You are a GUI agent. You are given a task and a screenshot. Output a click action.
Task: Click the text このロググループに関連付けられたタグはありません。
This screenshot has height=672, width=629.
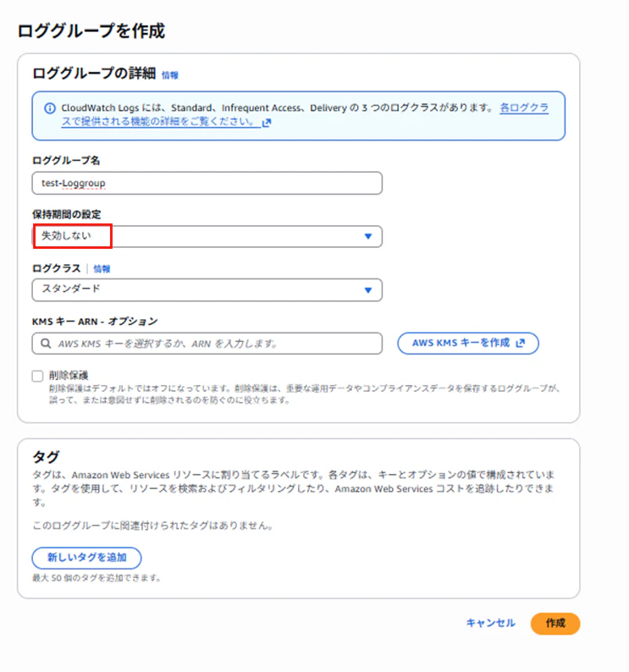pos(153,526)
